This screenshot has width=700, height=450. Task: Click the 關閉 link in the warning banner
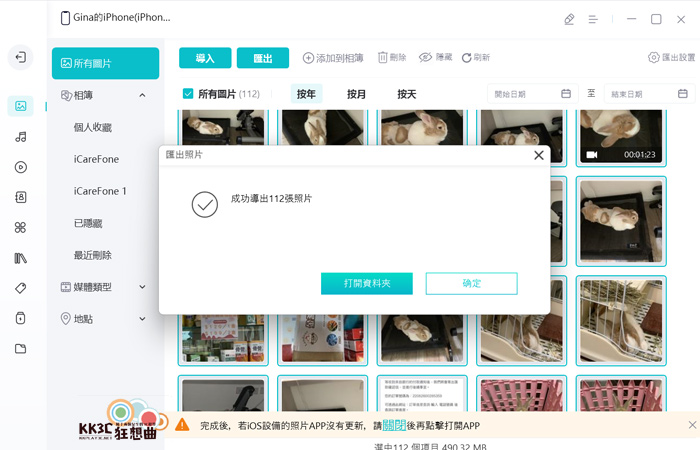[394, 425]
